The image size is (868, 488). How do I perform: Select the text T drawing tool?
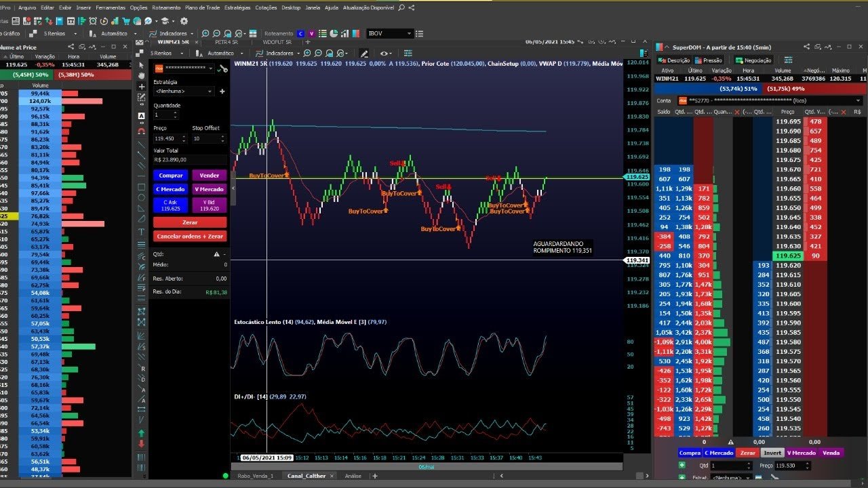pyautogui.click(x=142, y=232)
